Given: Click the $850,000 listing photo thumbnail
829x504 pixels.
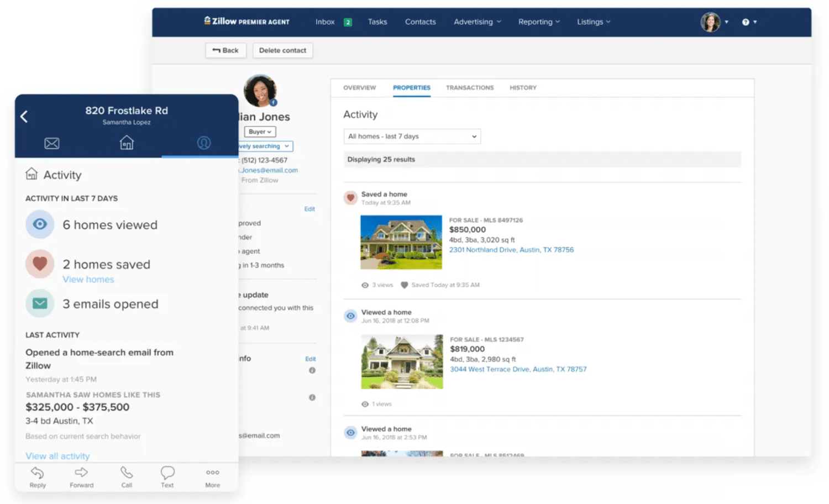Looking at the screenshot, I should 401,242.
